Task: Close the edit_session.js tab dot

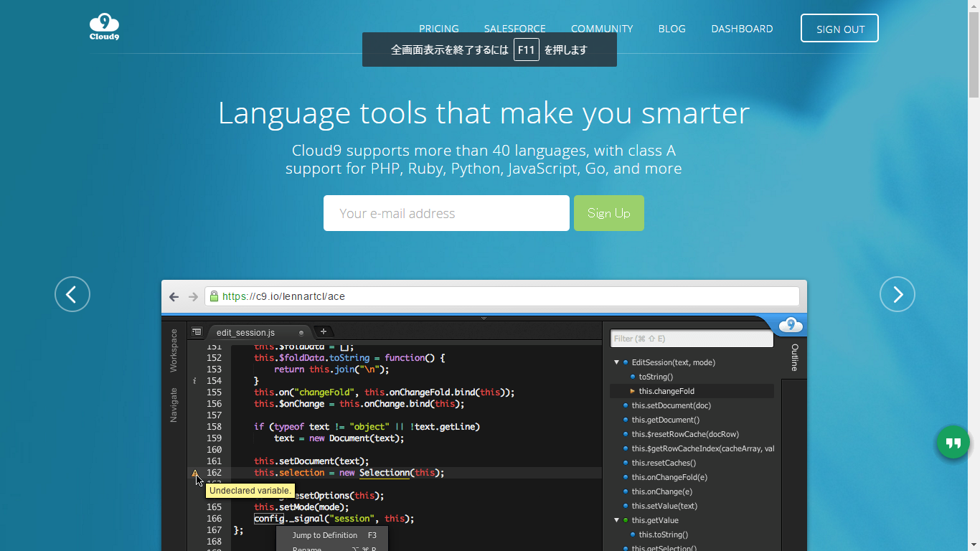Action: tap(301, 333)
